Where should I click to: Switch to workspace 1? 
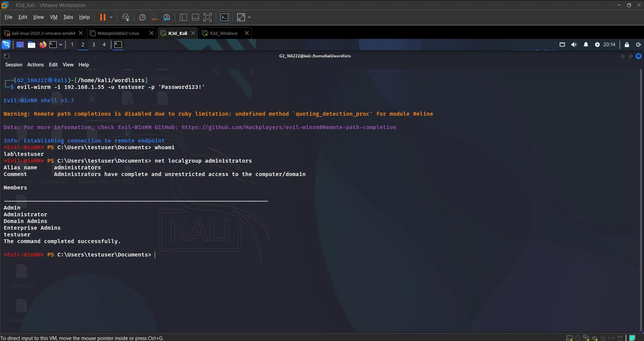[72, 45]
